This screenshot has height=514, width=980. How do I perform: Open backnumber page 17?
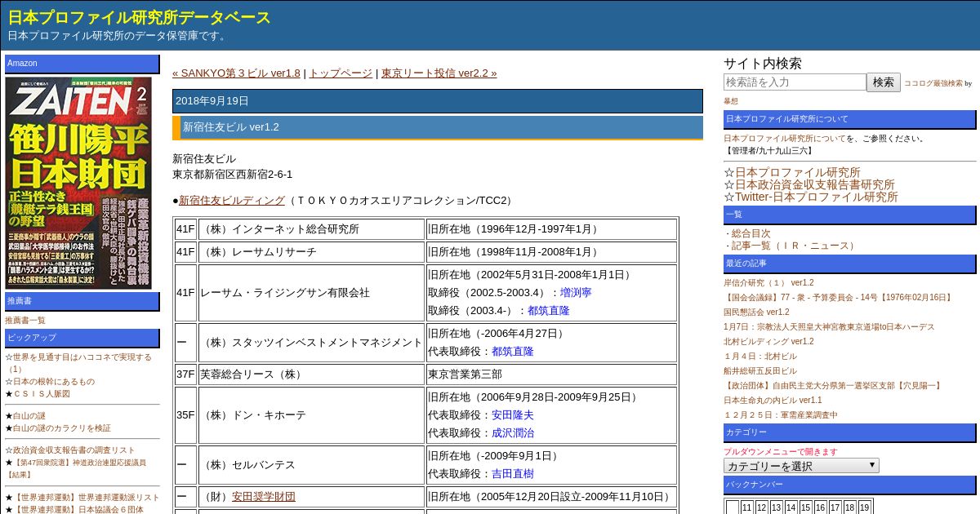835,507
